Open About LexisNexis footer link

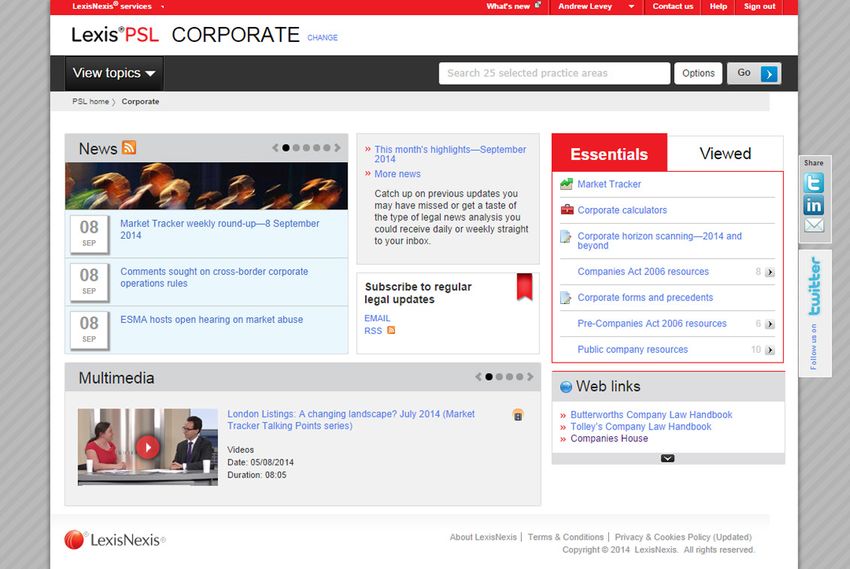(483, 537)
